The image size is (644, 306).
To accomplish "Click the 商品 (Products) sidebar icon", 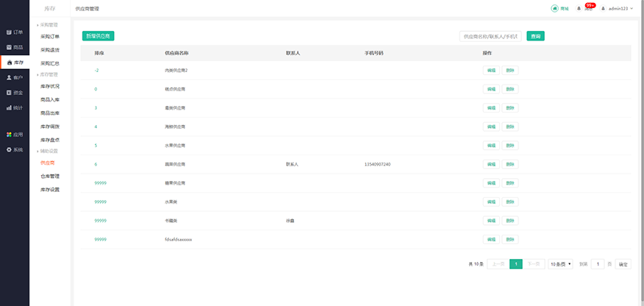I will coord(10,47).
